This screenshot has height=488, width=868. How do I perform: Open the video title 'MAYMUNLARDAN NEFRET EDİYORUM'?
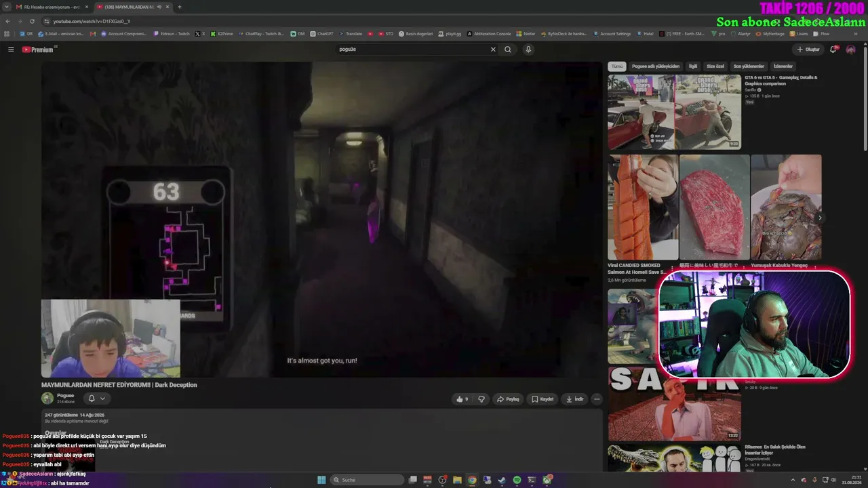(x=119, y=385)
